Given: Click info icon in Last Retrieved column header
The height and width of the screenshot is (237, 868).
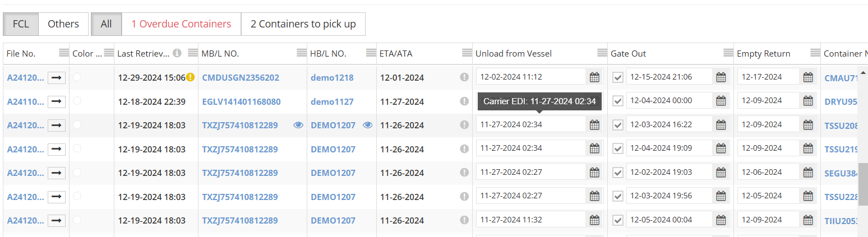Looking at the screenshot, I should click(177, 53).
